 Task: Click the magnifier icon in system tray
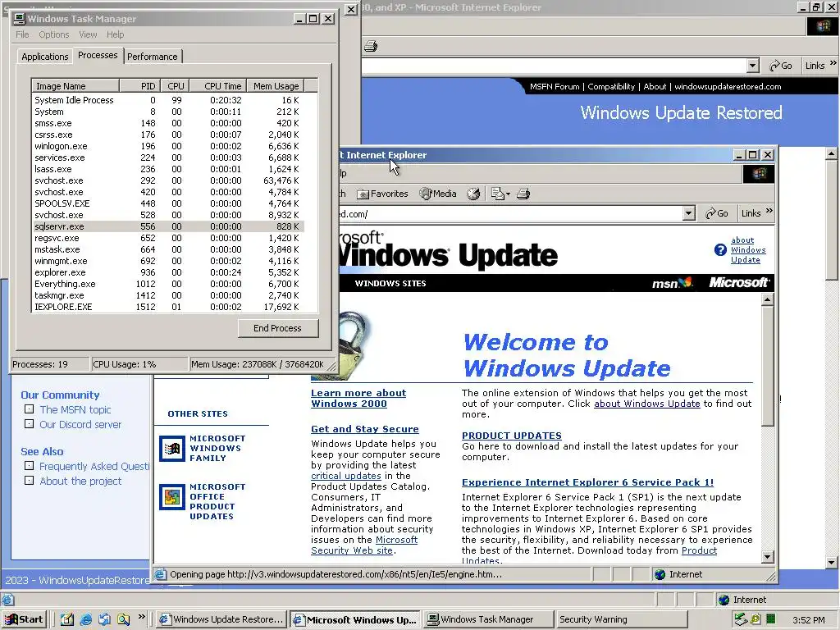(756, 619)
